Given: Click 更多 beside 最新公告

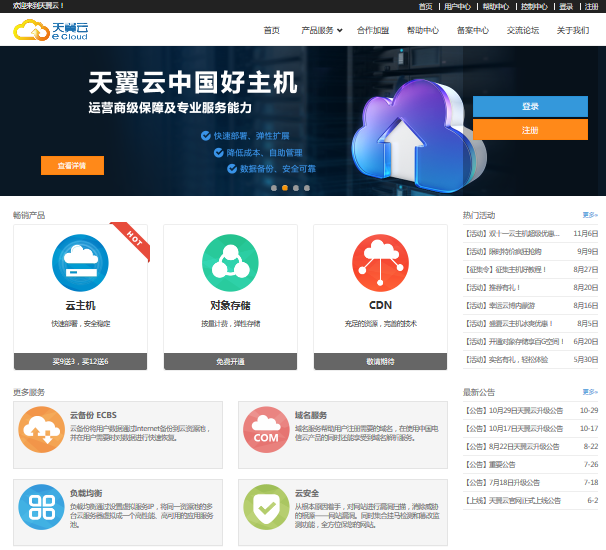Looking at the screenshot, I should [x=590, y=392].
